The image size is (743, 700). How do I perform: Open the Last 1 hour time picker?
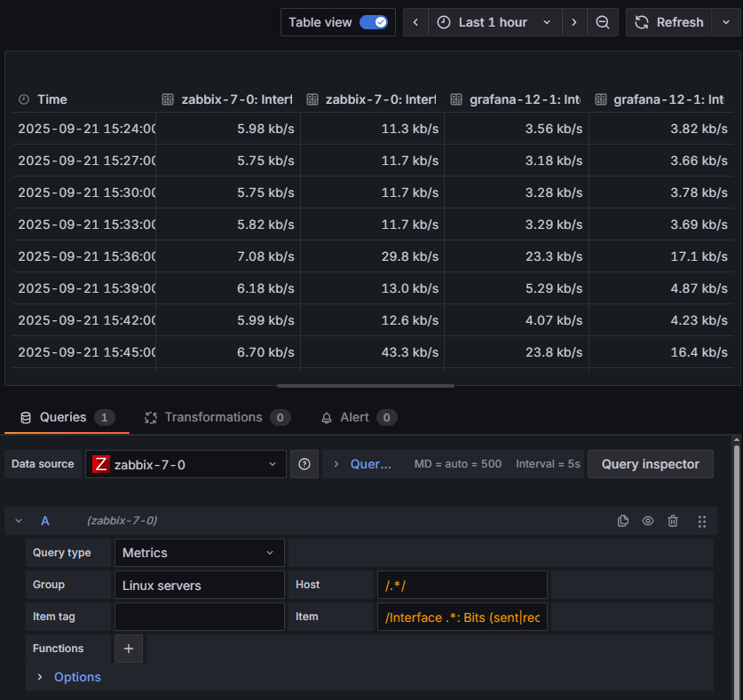click(x=494, y=22)
